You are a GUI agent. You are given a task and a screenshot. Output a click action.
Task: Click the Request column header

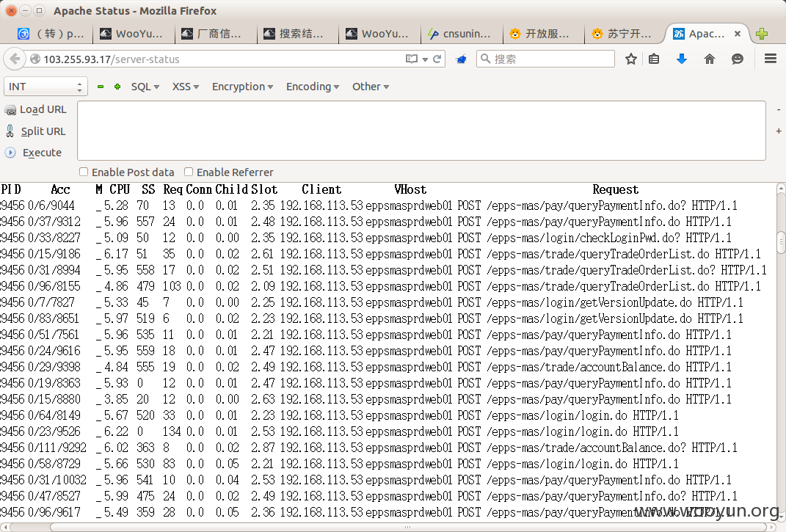(x=615, y=189)
